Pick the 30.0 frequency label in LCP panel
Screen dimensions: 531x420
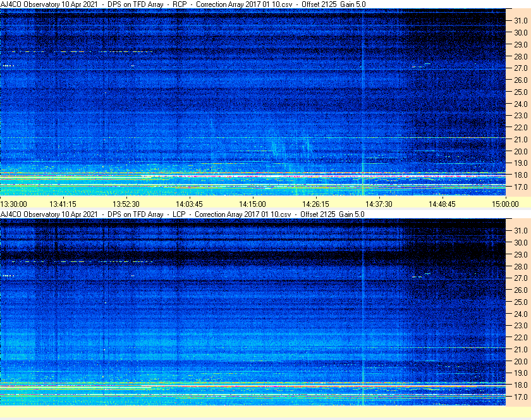point(521,242)
